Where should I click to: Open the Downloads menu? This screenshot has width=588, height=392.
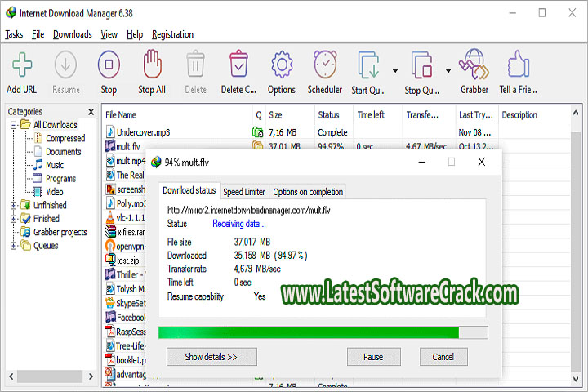point(73,34)
